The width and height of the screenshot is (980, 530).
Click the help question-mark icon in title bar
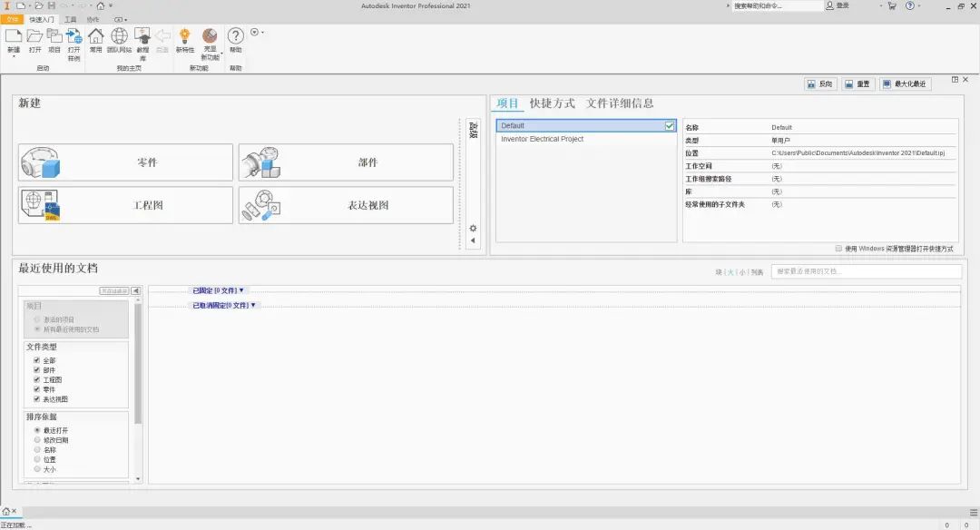910,5
